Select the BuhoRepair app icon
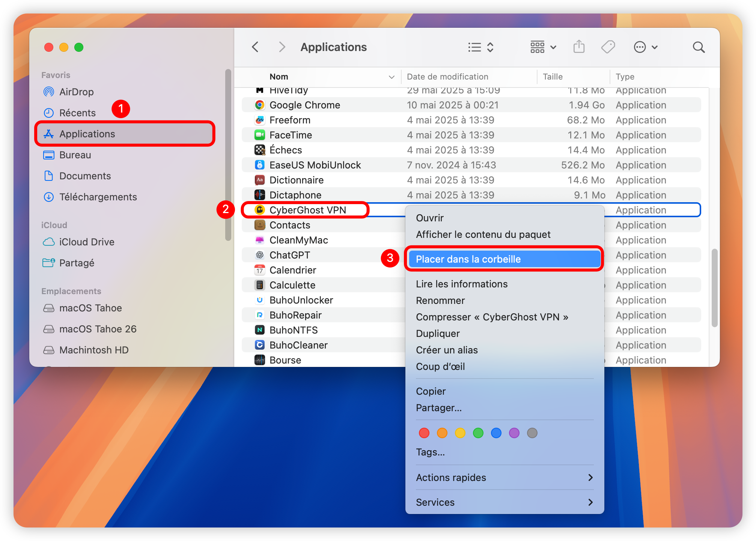 [259, 315]
